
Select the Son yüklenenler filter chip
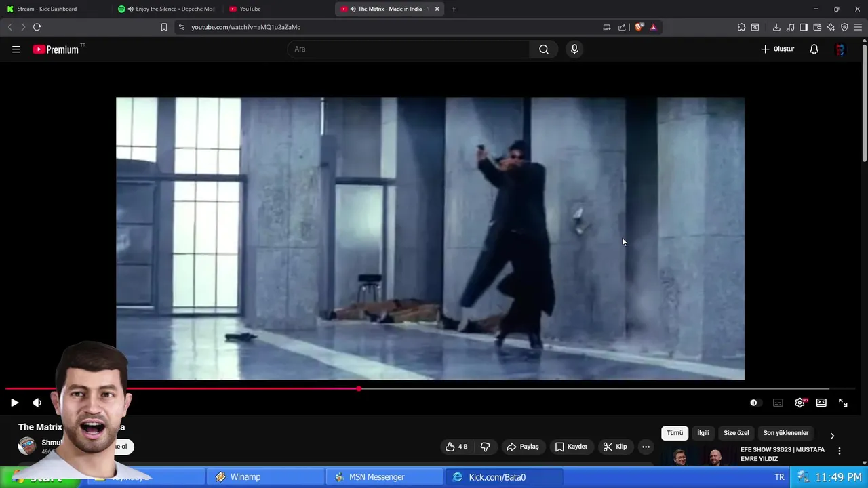pyautogui.click(x=786, y=433)
